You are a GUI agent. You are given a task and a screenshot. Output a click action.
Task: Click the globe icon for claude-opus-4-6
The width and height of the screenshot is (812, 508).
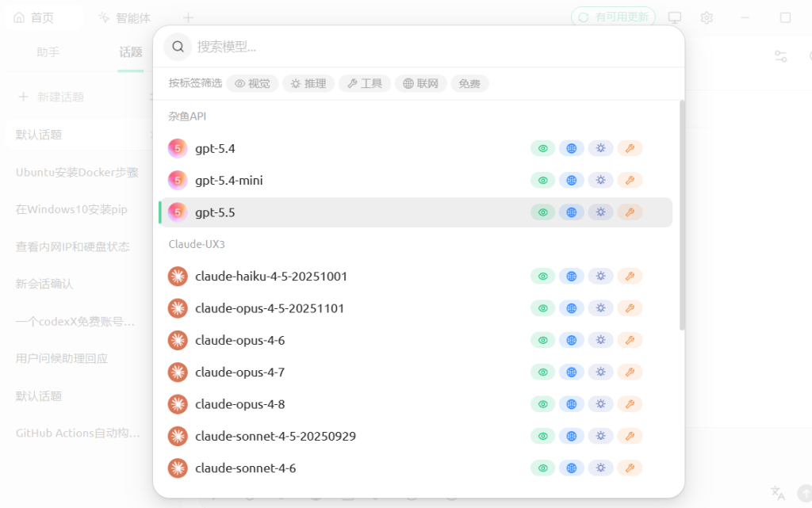[572, 341]
